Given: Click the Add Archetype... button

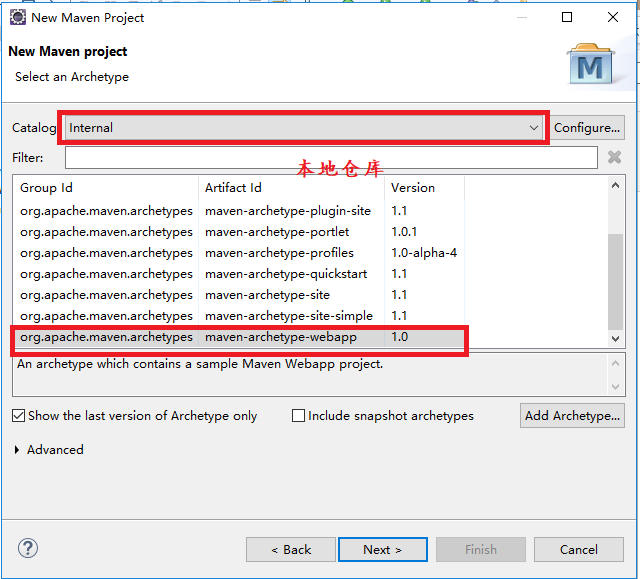Looking at the screenshot, I should pyautogui.click(x=572, y=416).
